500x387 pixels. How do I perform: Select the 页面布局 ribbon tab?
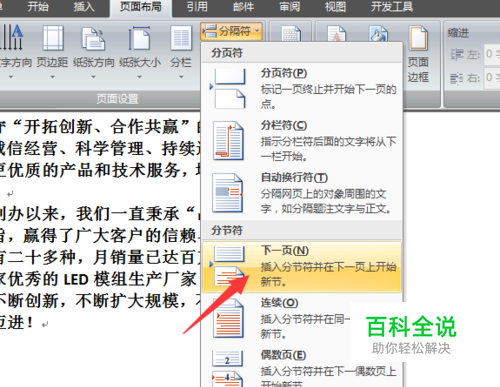coord(140,7)
